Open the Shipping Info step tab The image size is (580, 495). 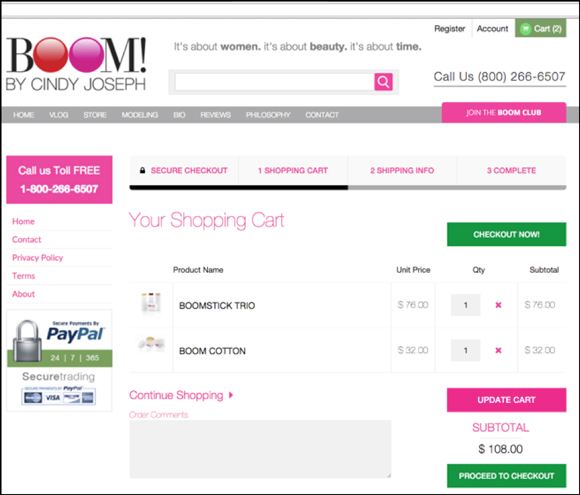pyautogui.click(x=402, y=171)
